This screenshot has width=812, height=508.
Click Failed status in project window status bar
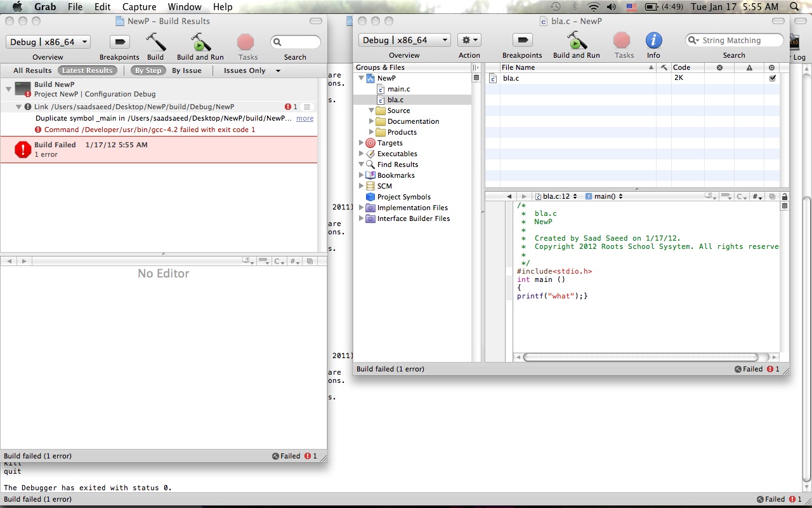[749, 369]
